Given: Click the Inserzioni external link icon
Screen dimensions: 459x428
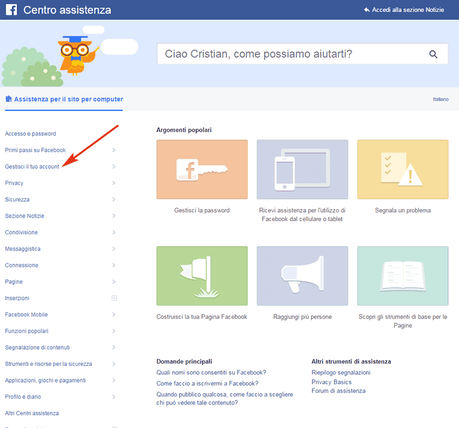Looking at the screenshot, I should point(114,298).
